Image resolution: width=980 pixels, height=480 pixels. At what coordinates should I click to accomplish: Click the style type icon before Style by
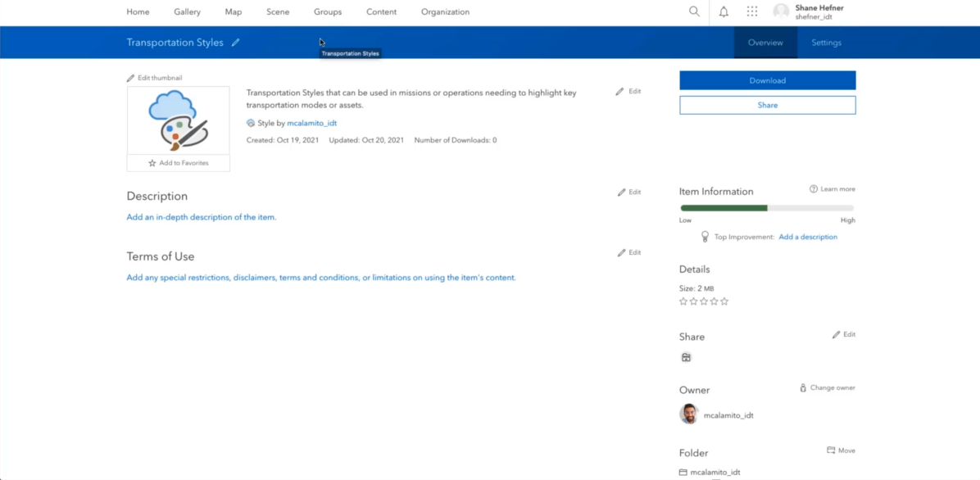tap(251, 123)
